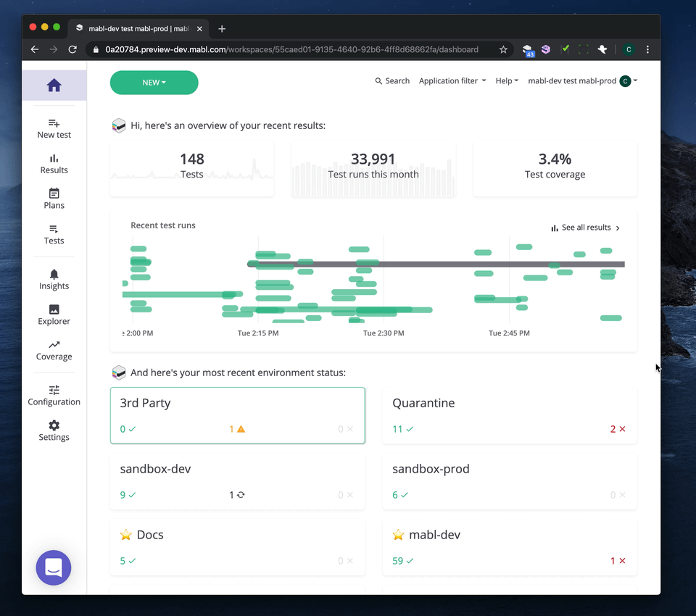This screenshot has width=696, height=616.
Task: Click the Tue 2:45 PM axis label
Action: point(509,333)
